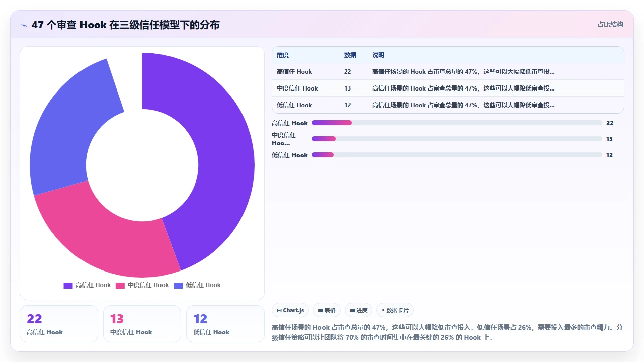This screenshot has height=362, width=644.
Task: Select the 12 低信任 Hook data card
Action: tap(225, 324)
